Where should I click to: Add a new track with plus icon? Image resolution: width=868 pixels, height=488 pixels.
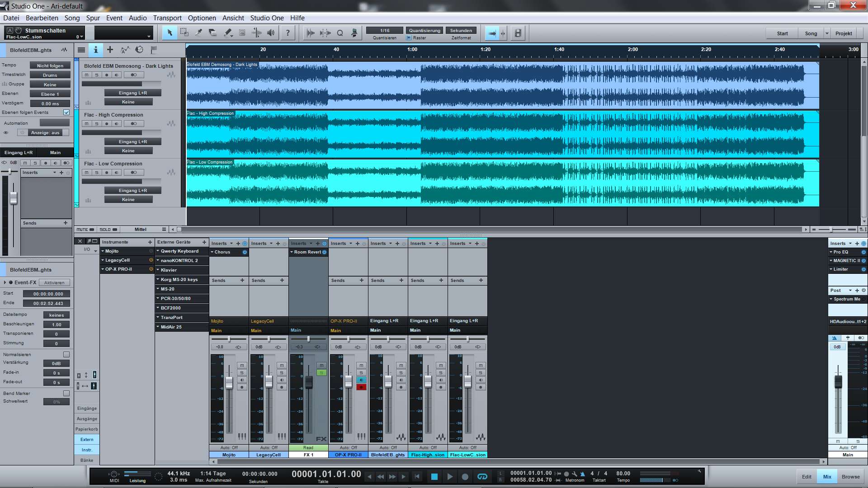tap(110, 50)
